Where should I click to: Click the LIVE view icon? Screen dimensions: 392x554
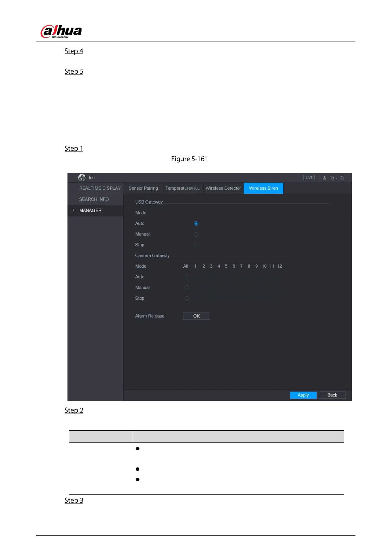pyautogui.click(x=309, y=178)
